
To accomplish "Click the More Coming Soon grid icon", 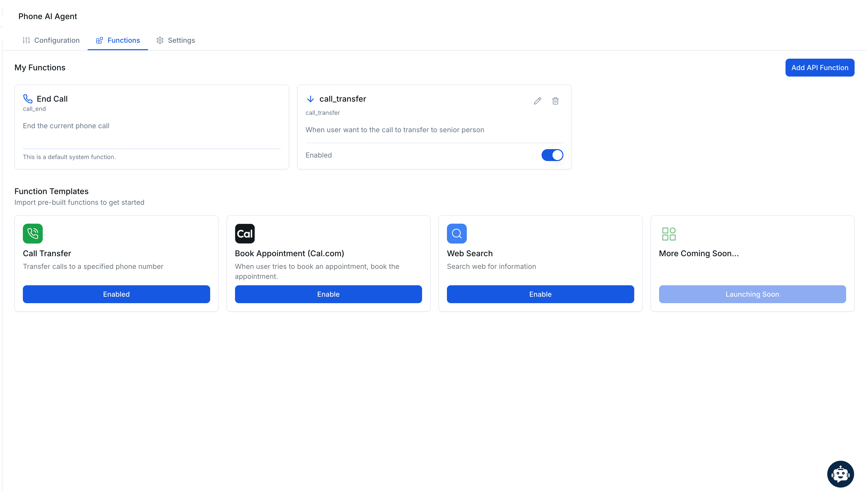I will coord(669,234).
